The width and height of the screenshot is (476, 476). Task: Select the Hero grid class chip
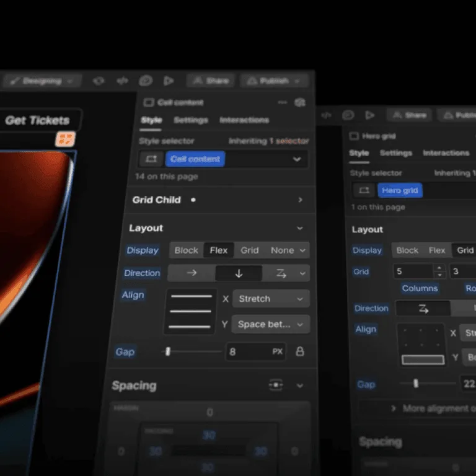(400, 190)
